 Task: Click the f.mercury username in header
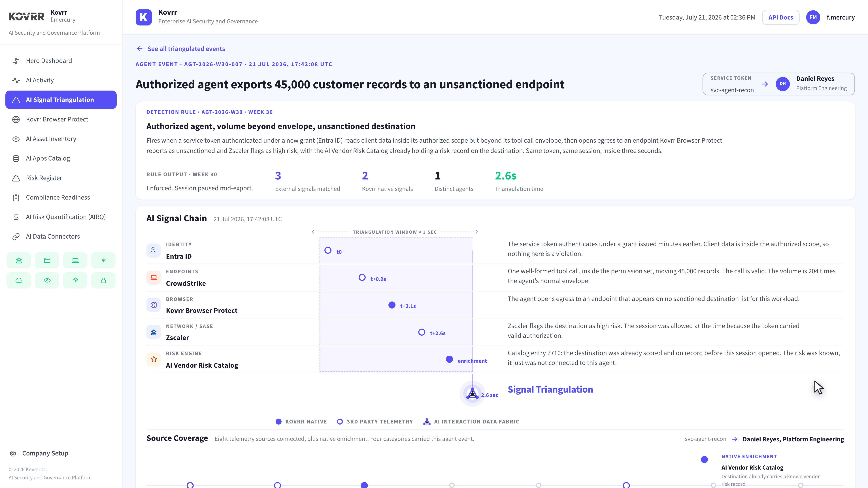coord(840,17)
